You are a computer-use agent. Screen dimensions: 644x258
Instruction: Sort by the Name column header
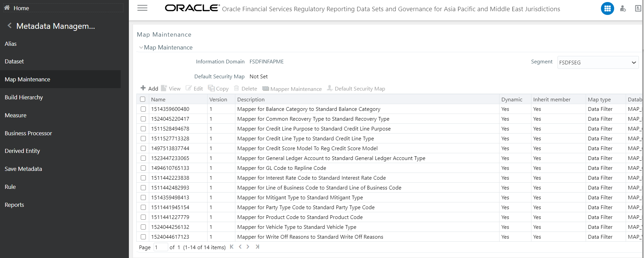pos(158,99)
